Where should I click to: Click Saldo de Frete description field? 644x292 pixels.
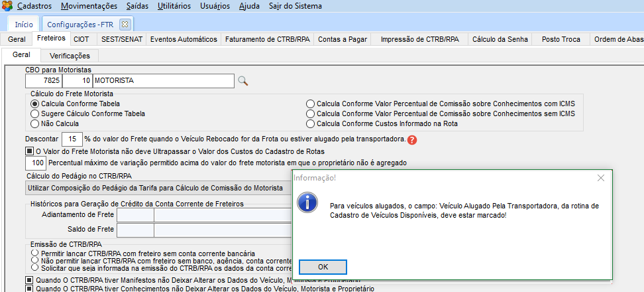223,230
